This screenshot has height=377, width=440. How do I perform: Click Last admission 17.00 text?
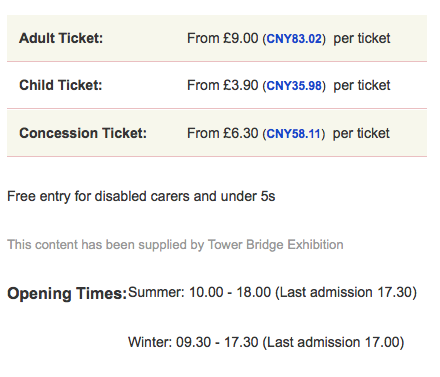coord(333,342)
